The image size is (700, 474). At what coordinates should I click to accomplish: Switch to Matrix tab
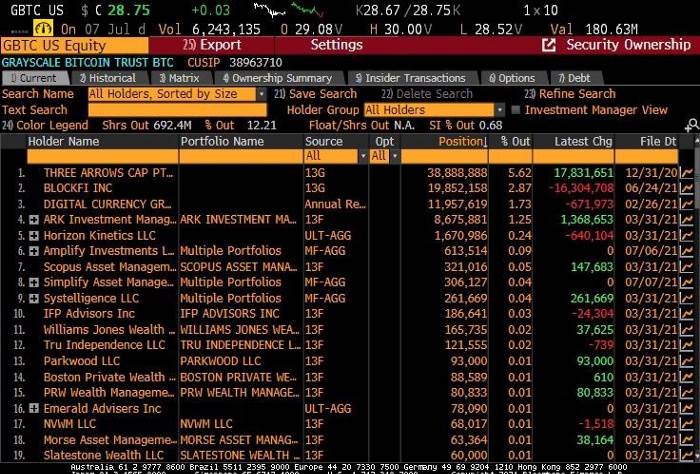click(179, 78)
